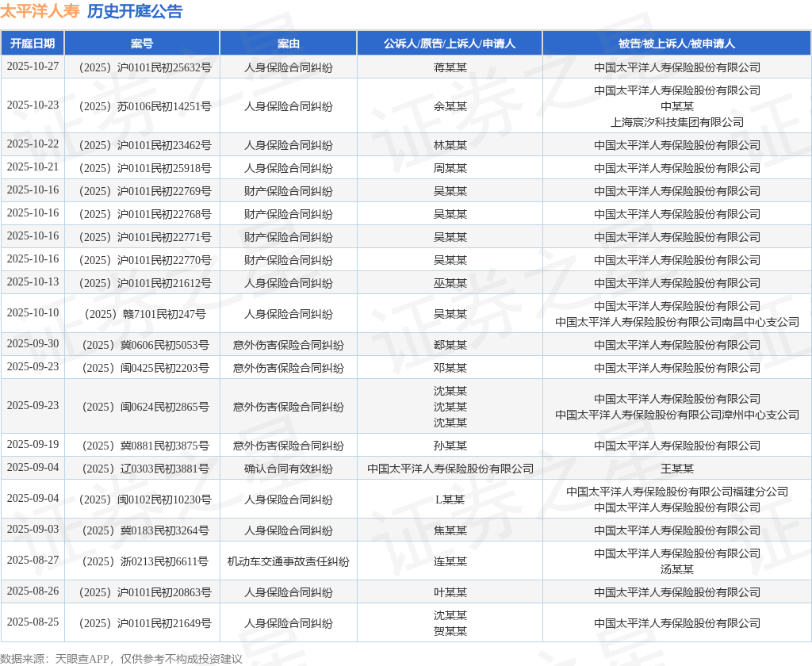Click 上海宸汐科技集团有限公司 defendant entry
The width and height of the screenshot is (812, 666).
tap(677, 122)
